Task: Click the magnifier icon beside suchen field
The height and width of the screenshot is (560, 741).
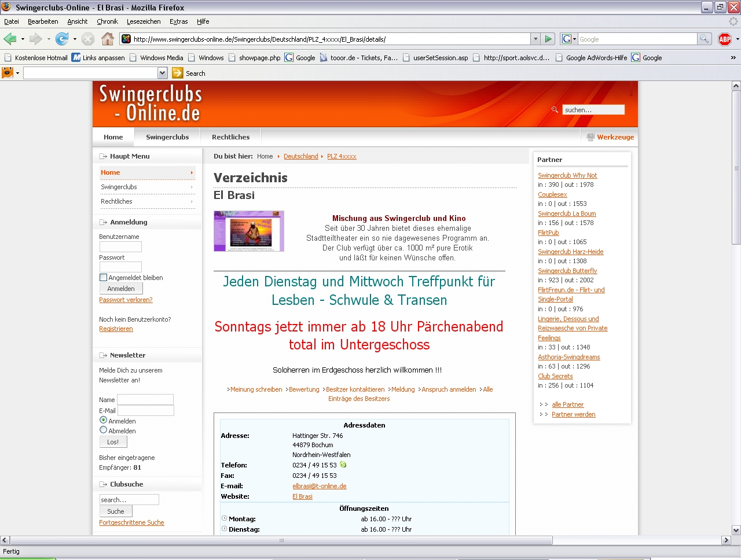Action: tap(555, 109)
